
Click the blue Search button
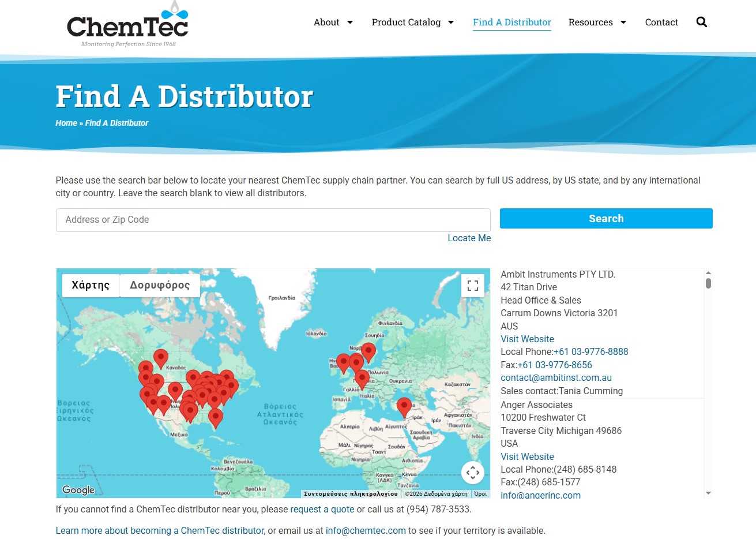606,219
